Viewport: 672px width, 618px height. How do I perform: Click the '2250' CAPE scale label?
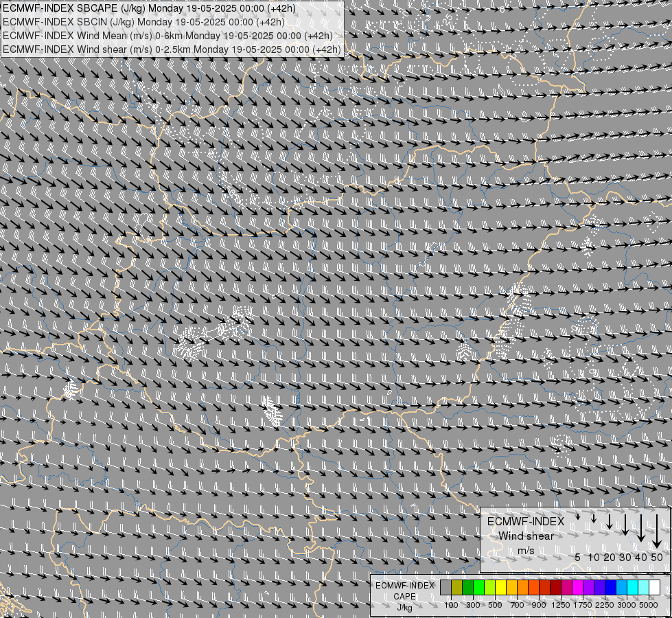pyautogui.click(x=605, y=605)
